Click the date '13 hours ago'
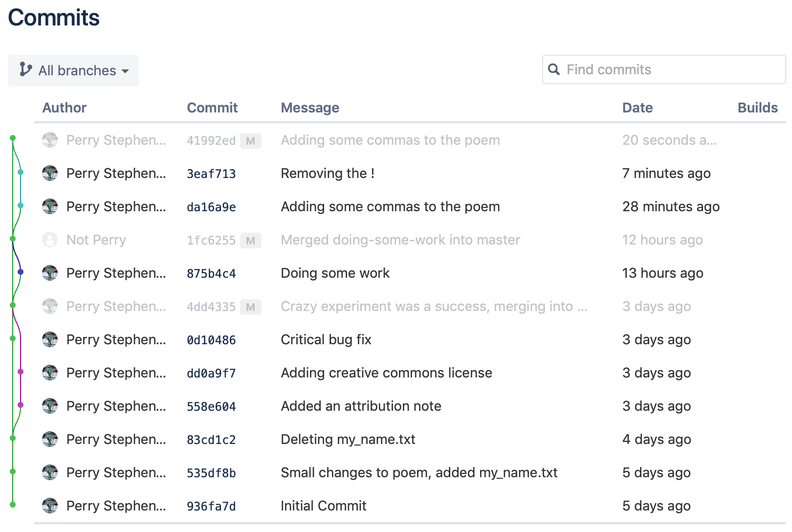 coord(662,273)
